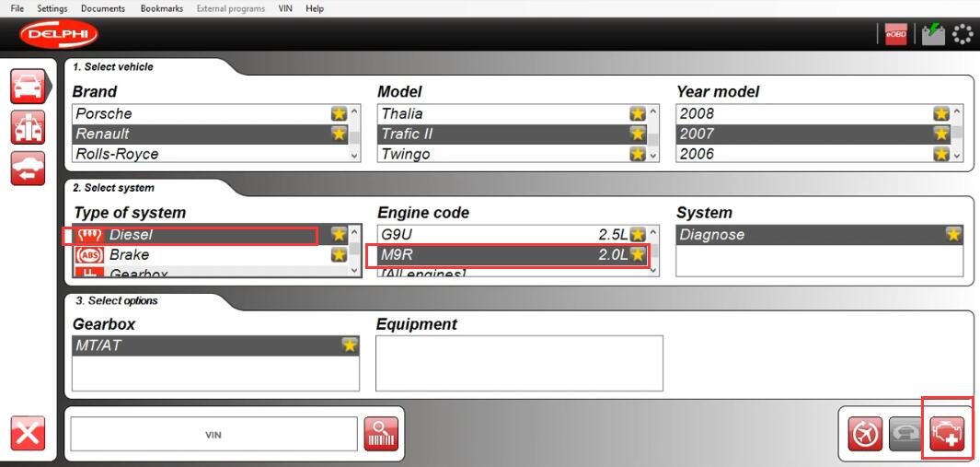Screen dimensions: 980x467
Task: Click the Diesel glow plug icon
Action: tap(88, 235)
